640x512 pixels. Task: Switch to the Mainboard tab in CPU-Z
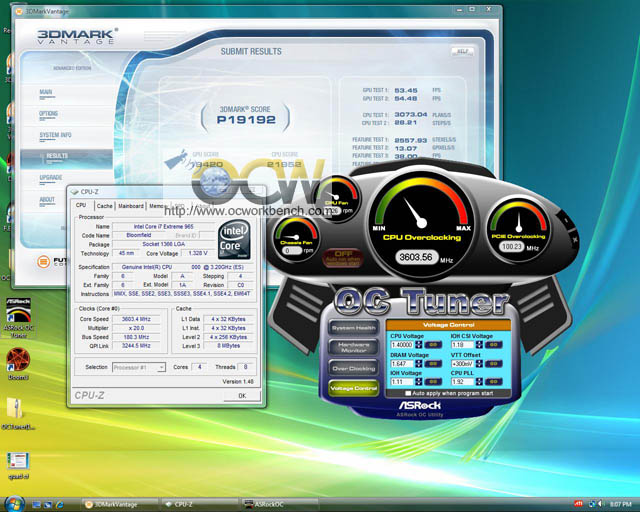click(131, 206)
